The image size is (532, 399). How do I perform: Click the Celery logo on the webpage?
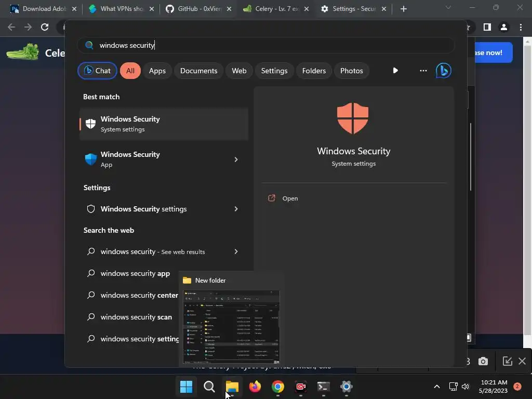(x=22, y=52)
